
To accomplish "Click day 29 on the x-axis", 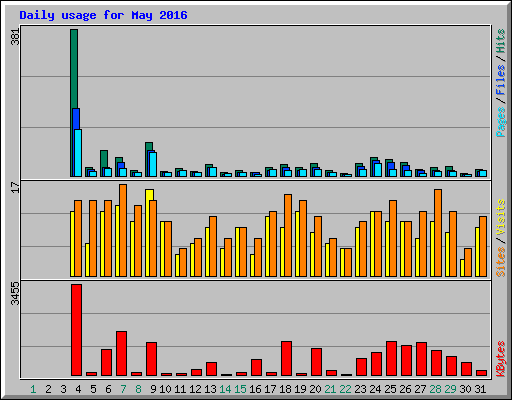I will tap(450, 389).
